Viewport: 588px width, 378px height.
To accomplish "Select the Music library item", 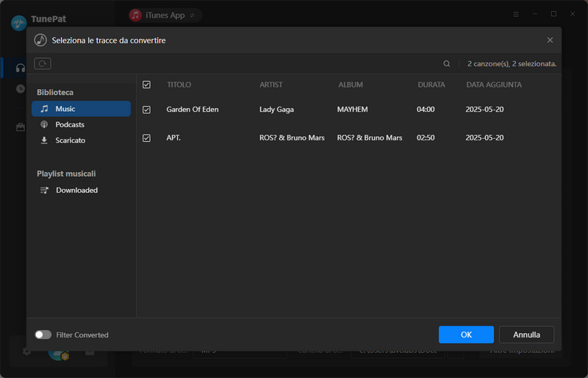I will 81,109.
